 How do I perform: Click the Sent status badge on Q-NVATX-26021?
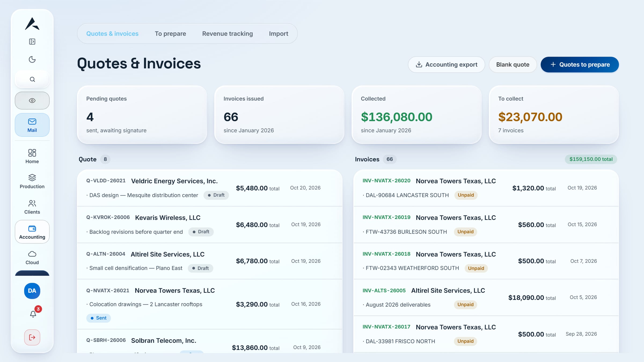(x=98, y=318)
